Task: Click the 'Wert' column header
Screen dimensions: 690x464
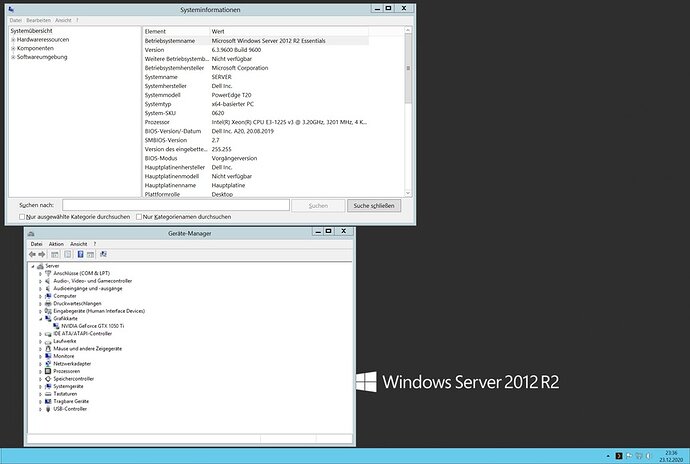Action: pyautogui.click(x=289, y=31)
